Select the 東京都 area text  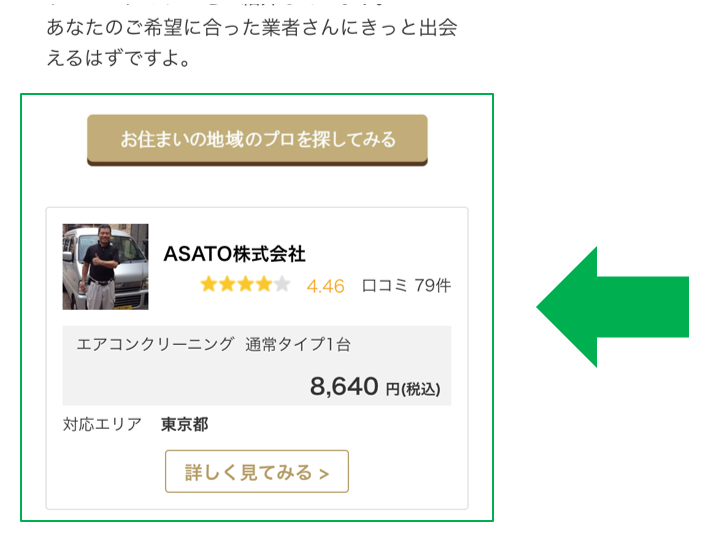184,424
